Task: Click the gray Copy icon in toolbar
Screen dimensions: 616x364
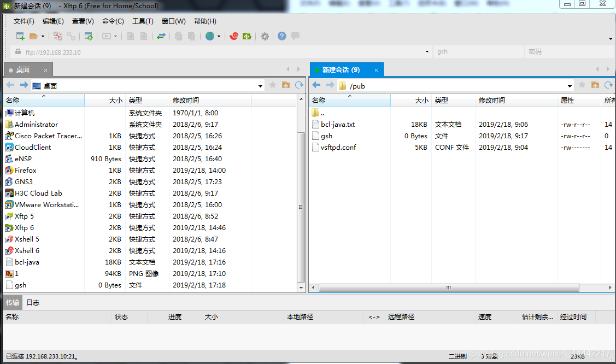Action: tap(178, 36)
